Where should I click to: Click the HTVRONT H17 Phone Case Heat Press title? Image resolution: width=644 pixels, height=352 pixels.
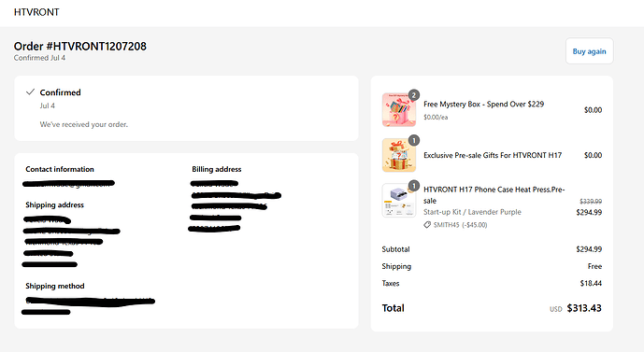pos(494,195)
